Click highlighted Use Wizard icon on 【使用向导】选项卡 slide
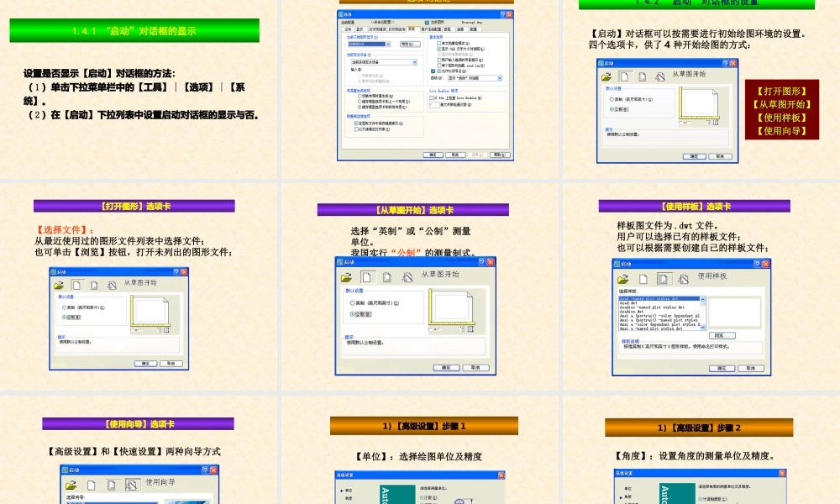The width and height of the screenshot is (840, 504). (132, 486)
